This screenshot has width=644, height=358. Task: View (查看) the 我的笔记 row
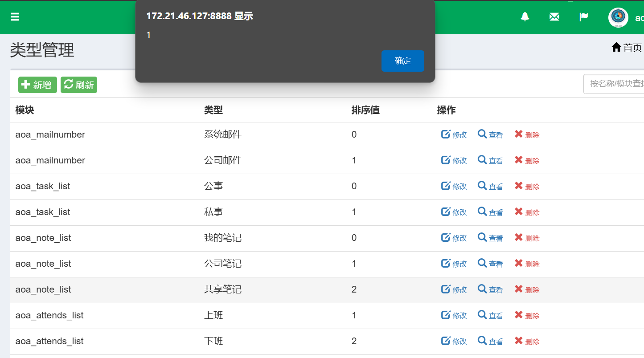tap(491, 238)
